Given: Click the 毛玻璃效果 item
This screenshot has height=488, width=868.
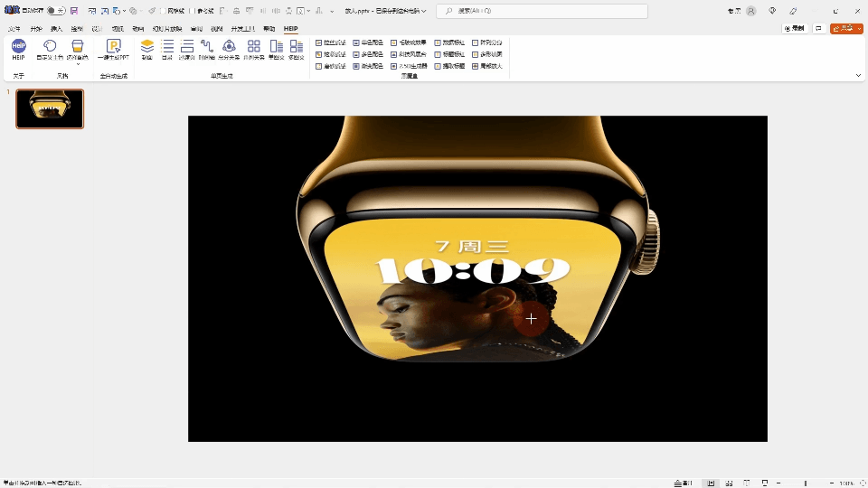Looking at the screenshot, I should pos(409,42).
